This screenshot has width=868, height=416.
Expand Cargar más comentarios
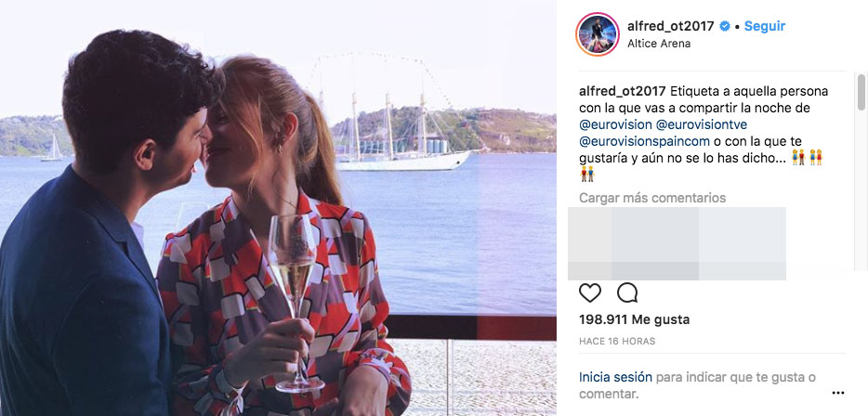point(652,198)
